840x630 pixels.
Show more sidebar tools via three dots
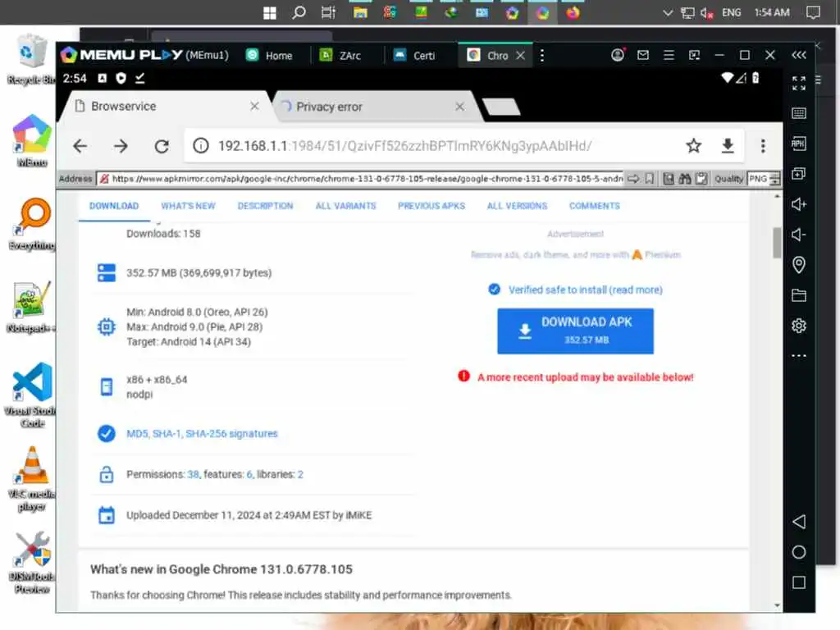(798, 356)
